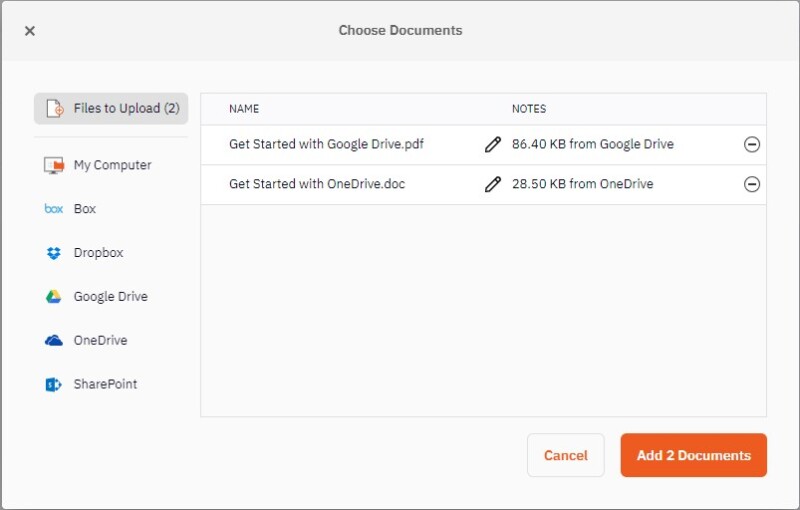
Task: Select file name Get Started with Google Drive.pdf
Action: 326,144
